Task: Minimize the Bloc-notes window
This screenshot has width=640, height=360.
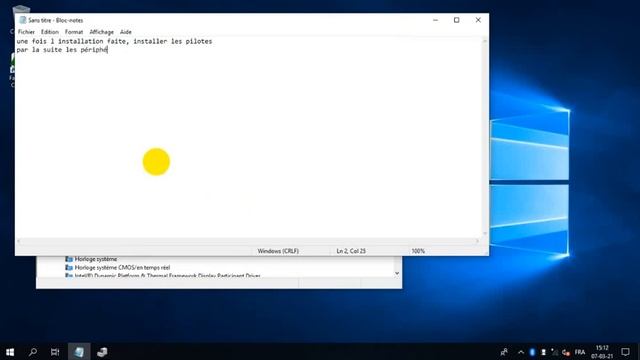Action: [x=436, y=20]
